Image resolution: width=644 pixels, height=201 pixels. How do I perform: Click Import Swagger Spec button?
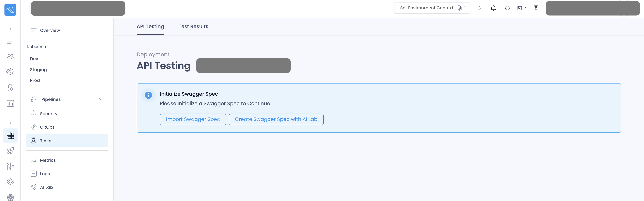193,119
